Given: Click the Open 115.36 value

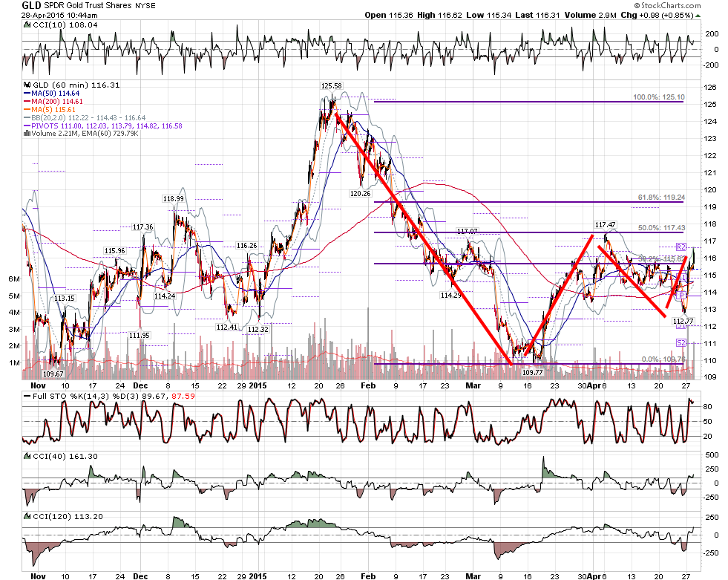Looking at the screenshot, I should click(389, 16).
